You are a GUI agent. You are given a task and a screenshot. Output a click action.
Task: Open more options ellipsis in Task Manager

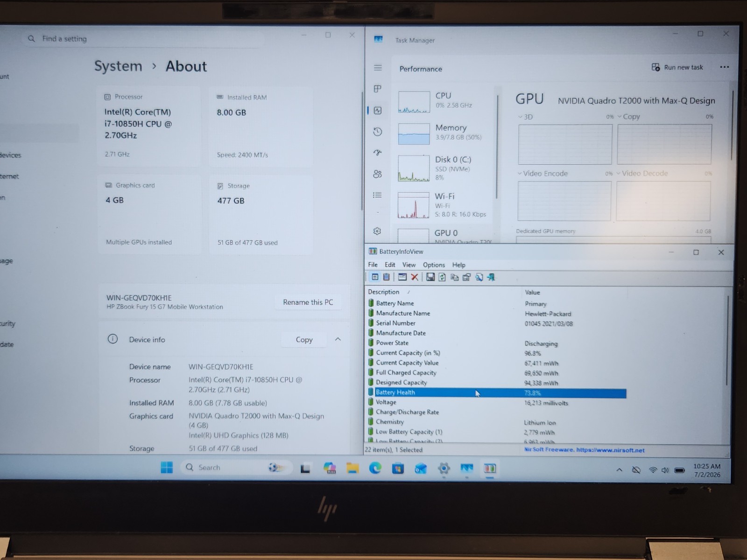click(x=724, y=67)
